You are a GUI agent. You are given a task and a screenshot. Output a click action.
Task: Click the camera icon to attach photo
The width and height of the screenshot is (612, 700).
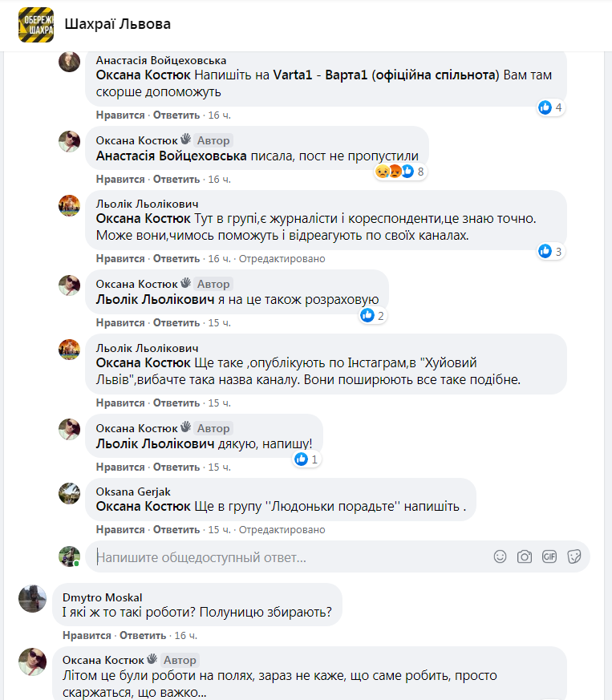pyautogui.click(x=525, y=556)
